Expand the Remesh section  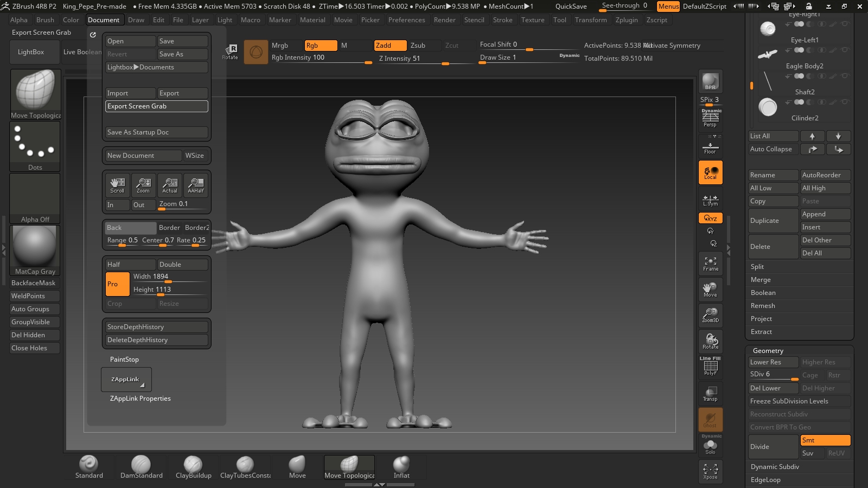tap(763, 306)
